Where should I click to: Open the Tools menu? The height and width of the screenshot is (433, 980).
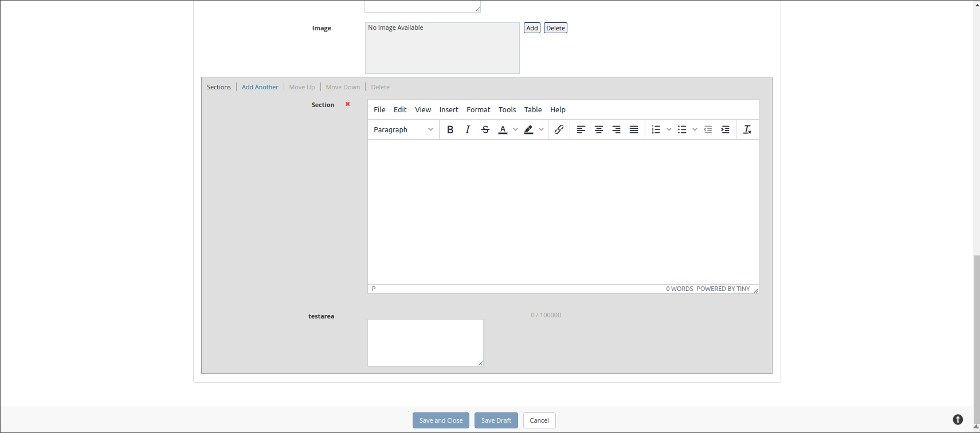tap(507, 109)
